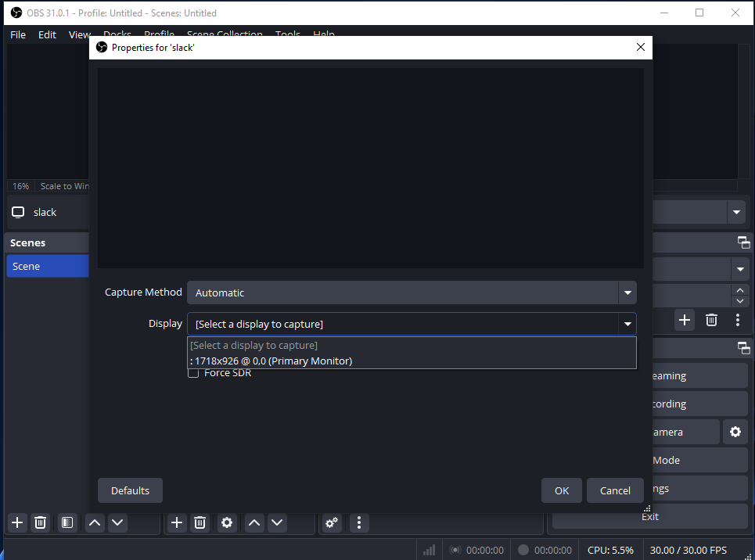The width and height of the screenshot is (755, 560).
Task: Move source up with the Sources toolbar arrow
Action: pos(254,522)
